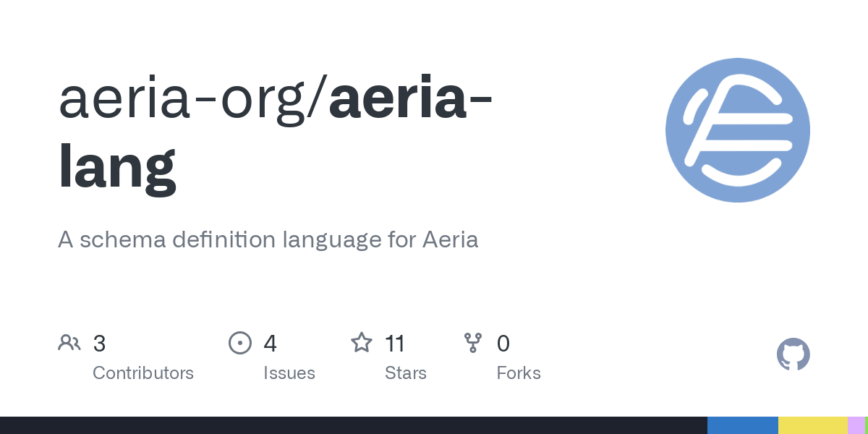Viewport: 868px width, 434px height.
Task: Click the Issues circle-dot icon
Action: pos(240,343)
